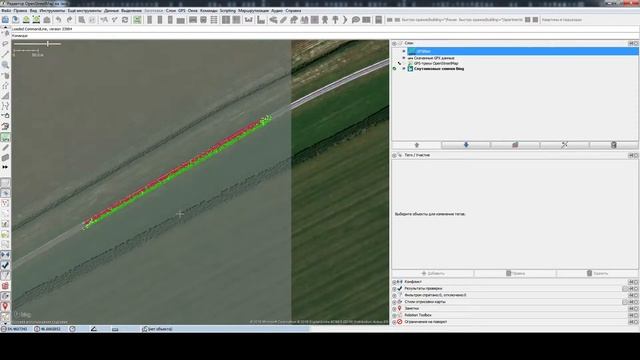Open the Справка menu
The image size is (640, 360).
tap(293, 11)
